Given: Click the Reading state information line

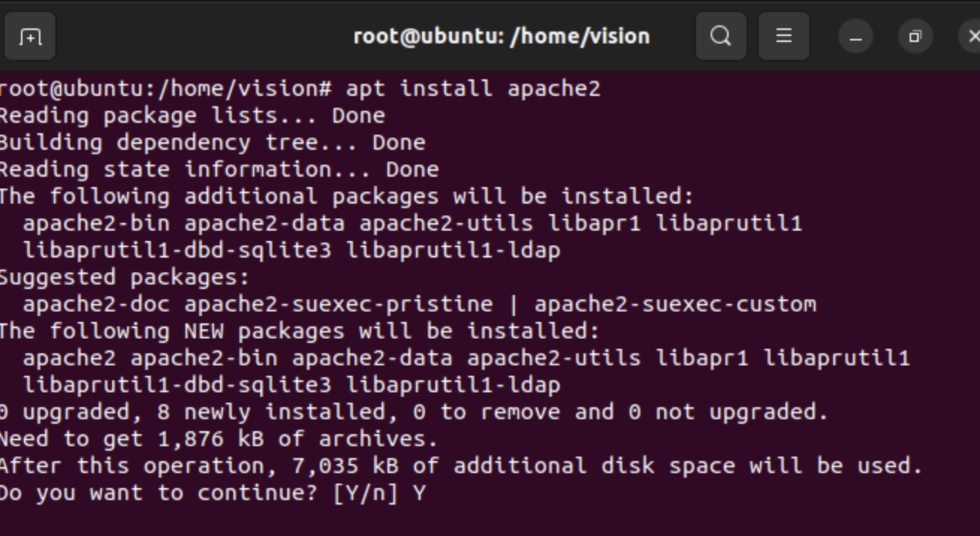Looking at the screenshot, I should point(219,169).
